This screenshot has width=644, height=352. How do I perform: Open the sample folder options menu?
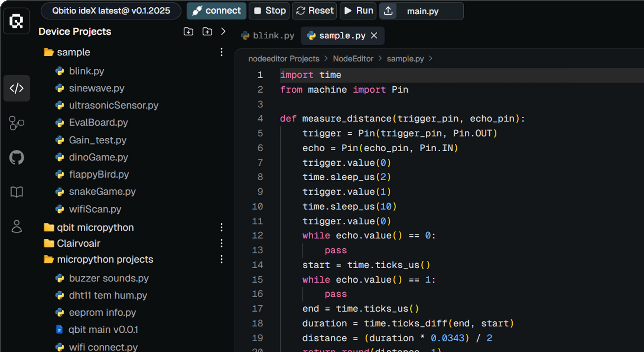[221, 52]
